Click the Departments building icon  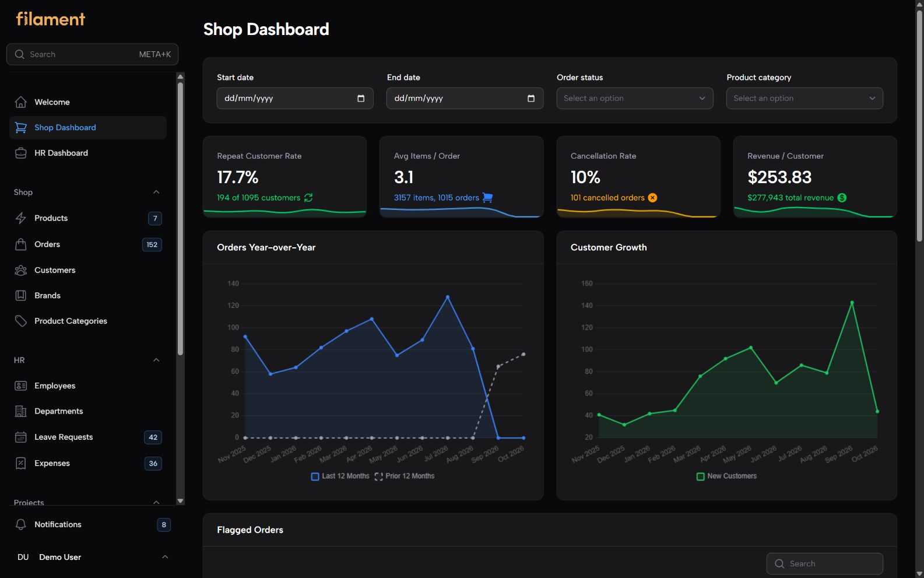(21, 411)
